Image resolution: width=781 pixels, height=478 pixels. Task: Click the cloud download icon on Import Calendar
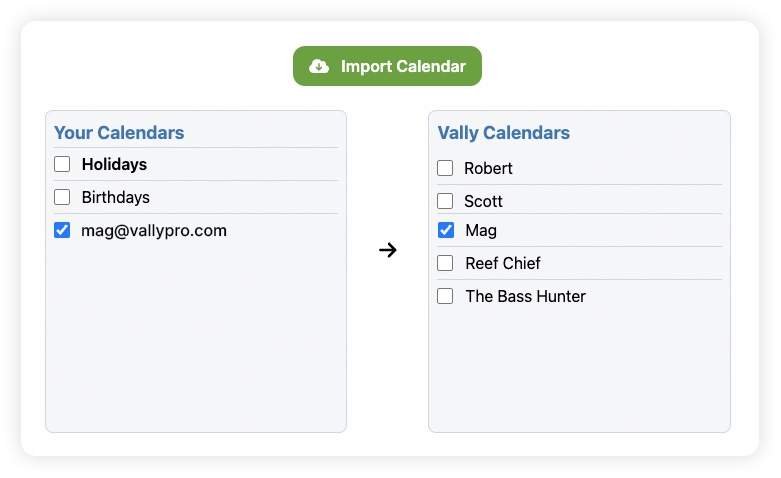(319, 67)
